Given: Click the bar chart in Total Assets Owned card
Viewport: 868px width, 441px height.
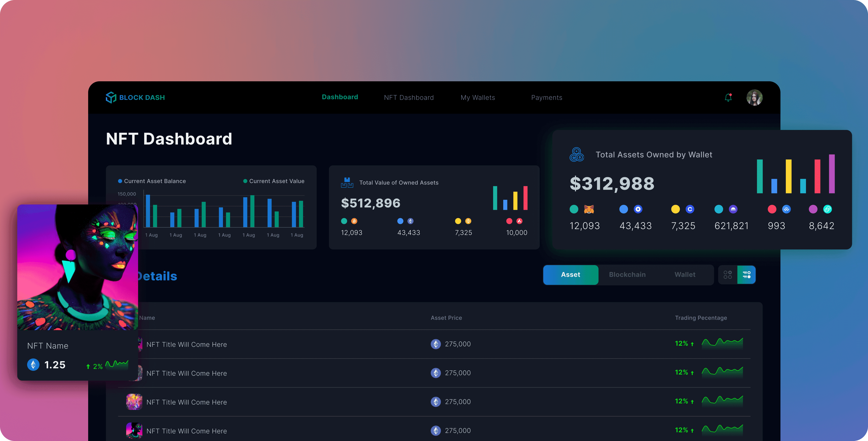Looking at the screenshot, I should pyautogui.click(x=795, y=174).
